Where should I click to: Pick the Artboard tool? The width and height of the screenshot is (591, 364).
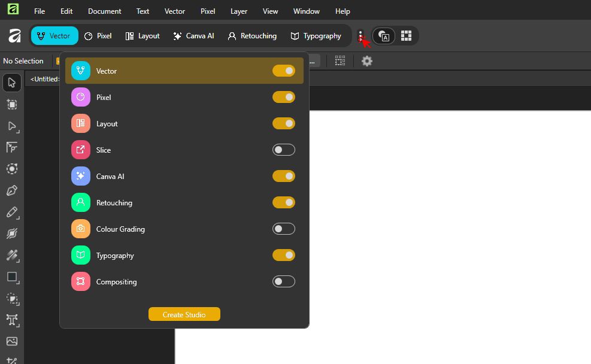tap(12, 104)
